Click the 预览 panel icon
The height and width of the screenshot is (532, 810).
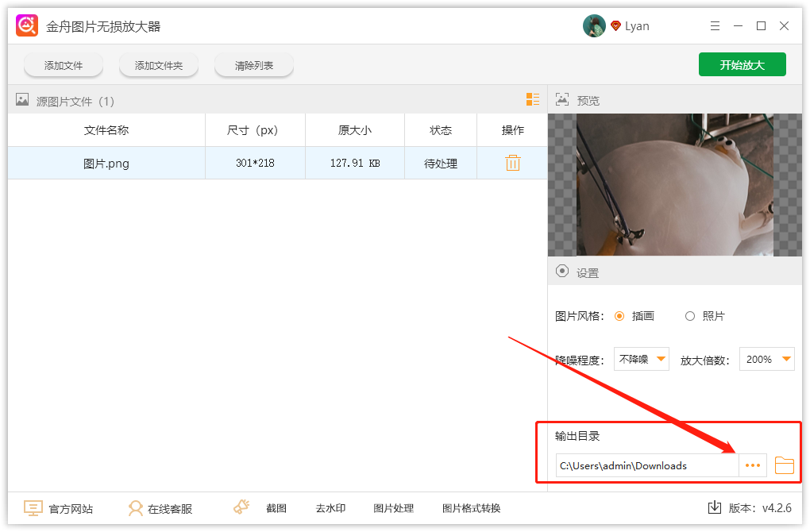pos(562,99)
